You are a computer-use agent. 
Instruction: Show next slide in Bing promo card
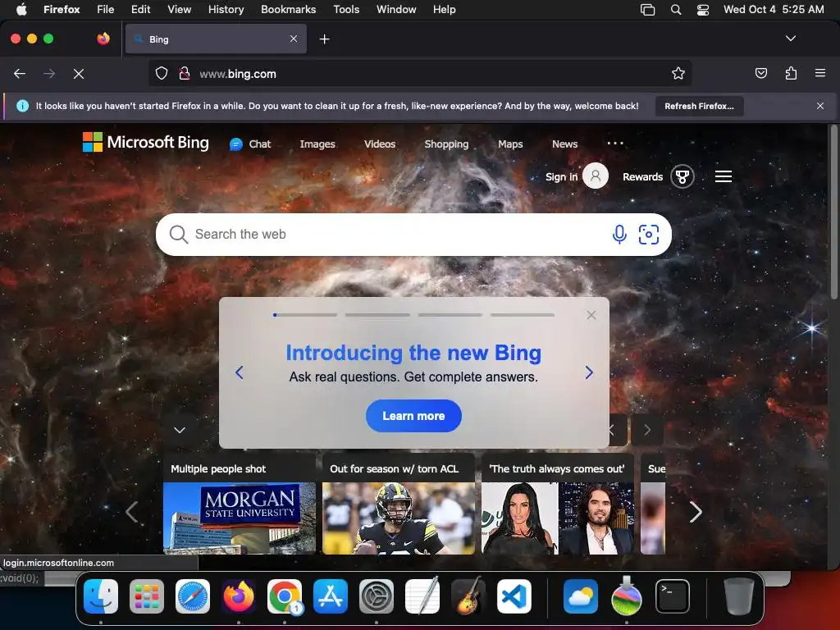589,372
